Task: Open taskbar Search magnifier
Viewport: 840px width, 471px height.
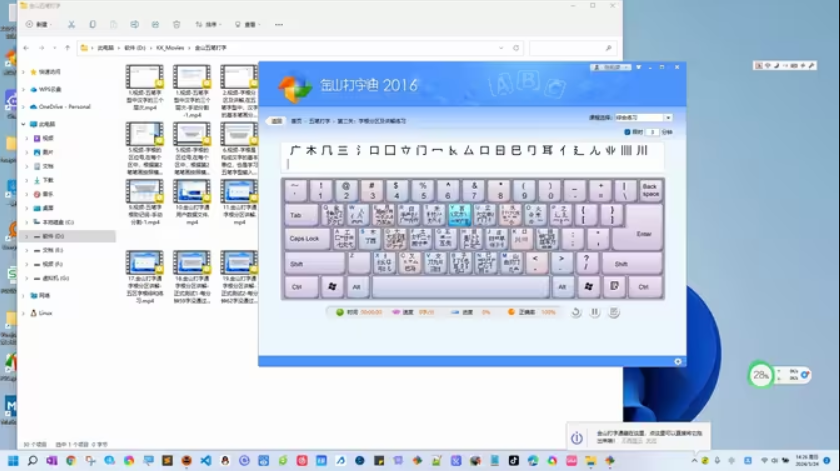Action: coord(32,461)
